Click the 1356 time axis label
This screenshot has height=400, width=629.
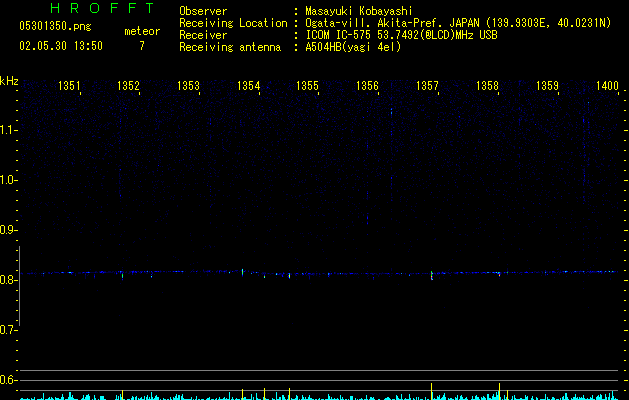coord(367,86)
